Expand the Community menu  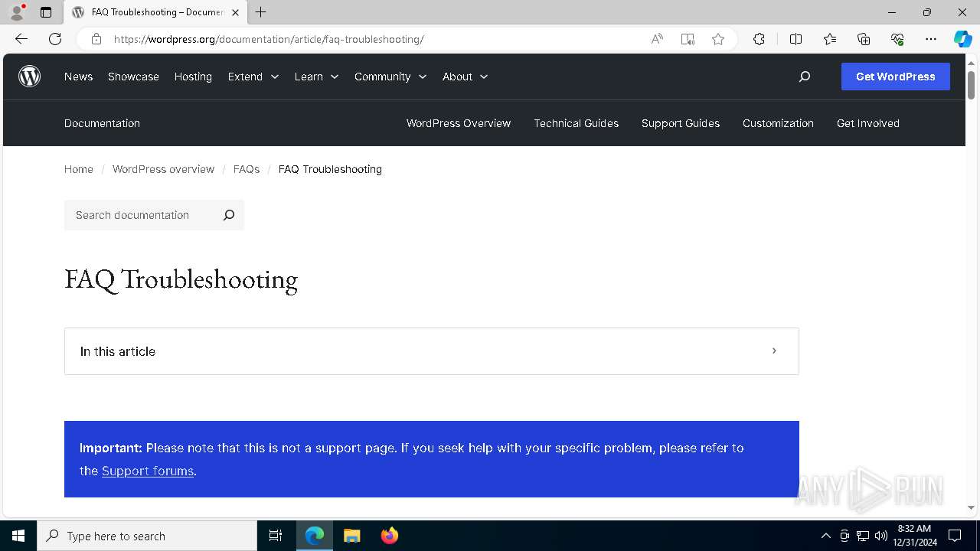[x=390, y=77]
